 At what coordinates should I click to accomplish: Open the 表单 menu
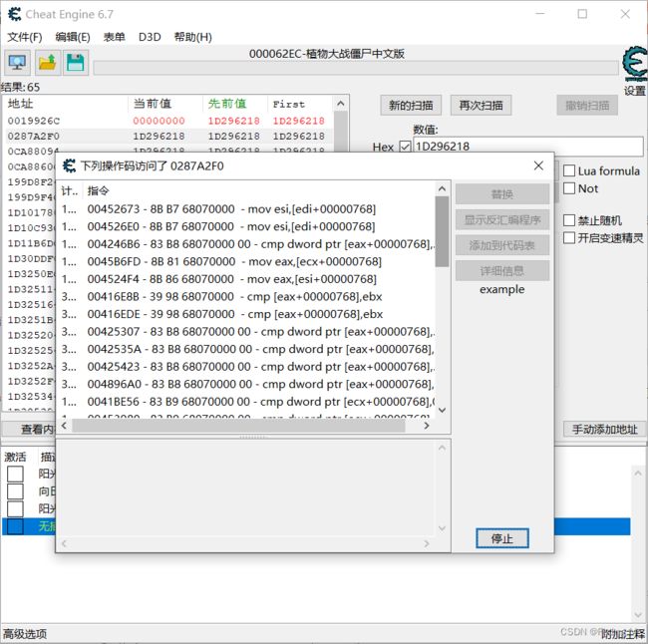coord(114,37)
